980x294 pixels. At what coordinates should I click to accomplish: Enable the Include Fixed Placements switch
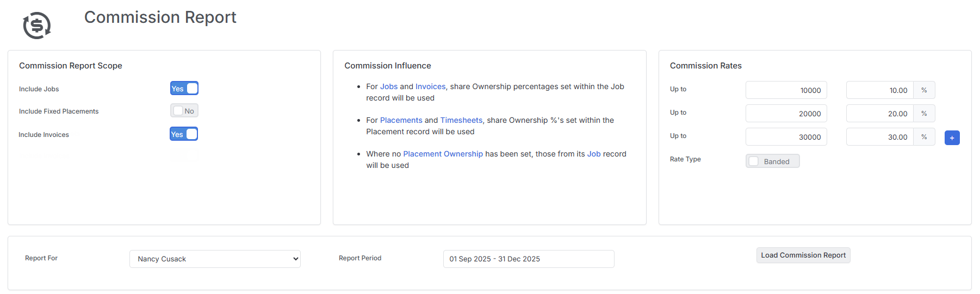[x=184, y=111]
